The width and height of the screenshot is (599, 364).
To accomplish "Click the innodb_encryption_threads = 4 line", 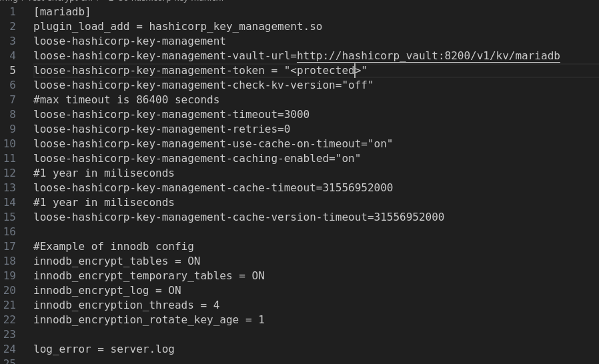I will coord(127,305).
